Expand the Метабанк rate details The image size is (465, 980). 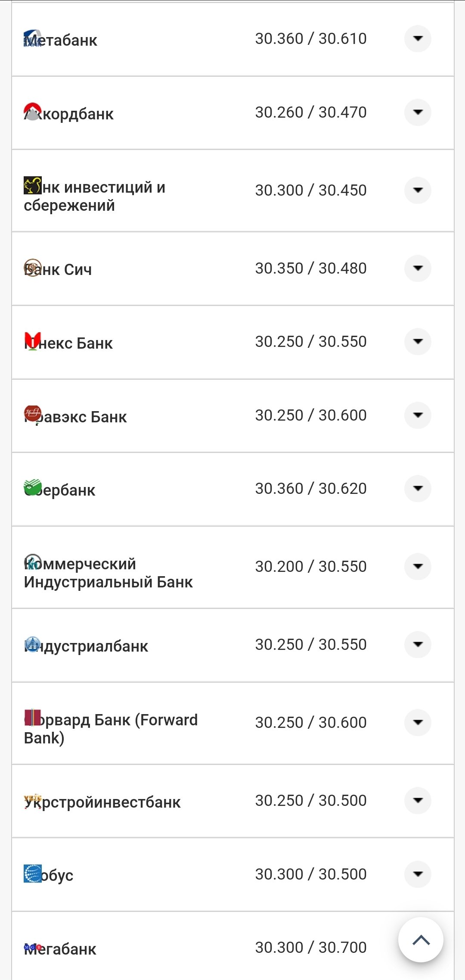click(x=418, y=39)
